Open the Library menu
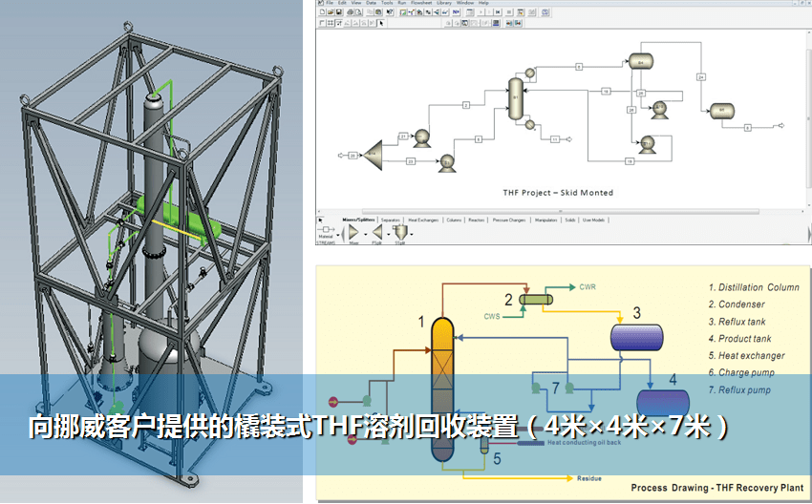 (x=444, y=4)
